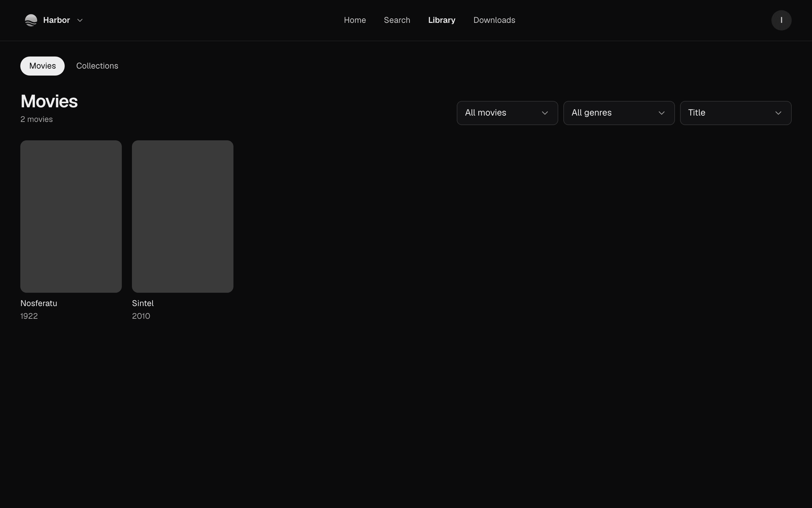Go to the Home page
Viewport: 812px width, 508px height.
tap(355, 20)
